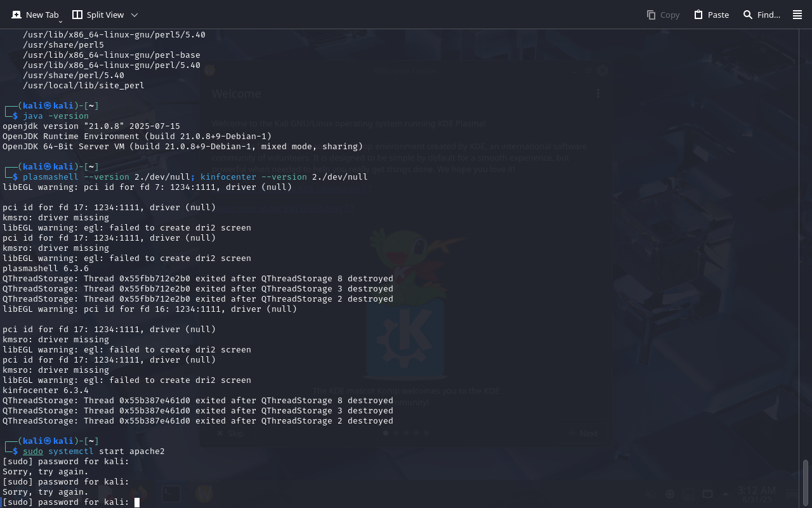Open a New Tab in Konsole
Viewport: 812px width, 508px height.
[35, 15]
